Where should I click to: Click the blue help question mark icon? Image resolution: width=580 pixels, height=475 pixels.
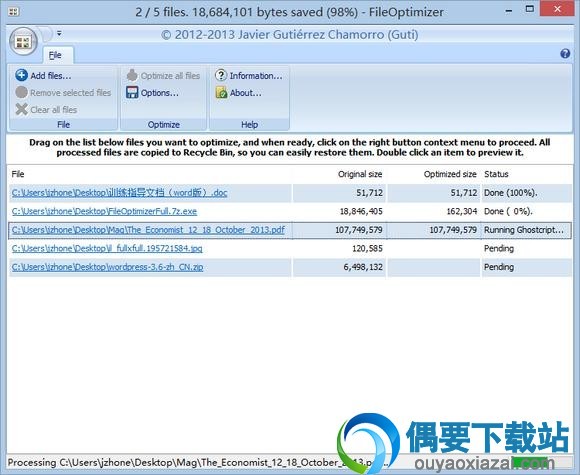pos(565,54)
